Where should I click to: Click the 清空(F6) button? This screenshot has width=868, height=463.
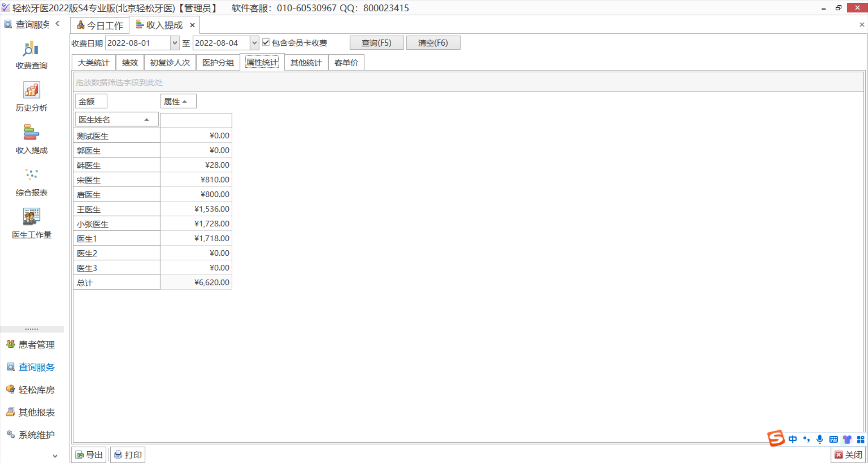(x=433, y=43)
